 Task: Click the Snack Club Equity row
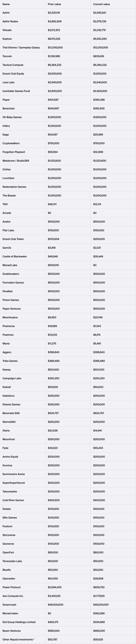[68, 74]
